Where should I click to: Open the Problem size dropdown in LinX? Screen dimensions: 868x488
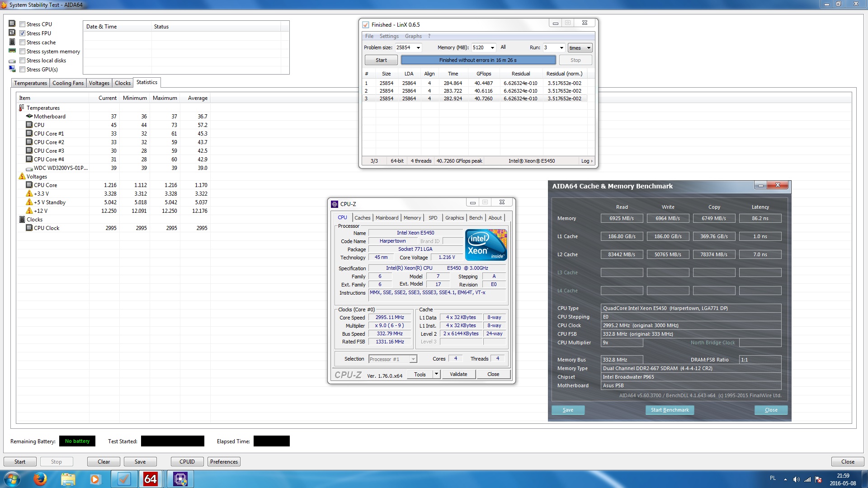coord(418,48)
